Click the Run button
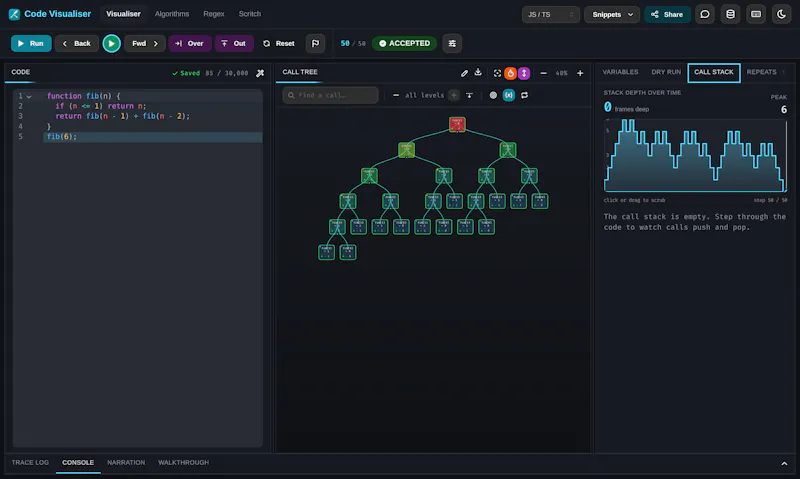 pyautogui.click(x=31, y=43)
